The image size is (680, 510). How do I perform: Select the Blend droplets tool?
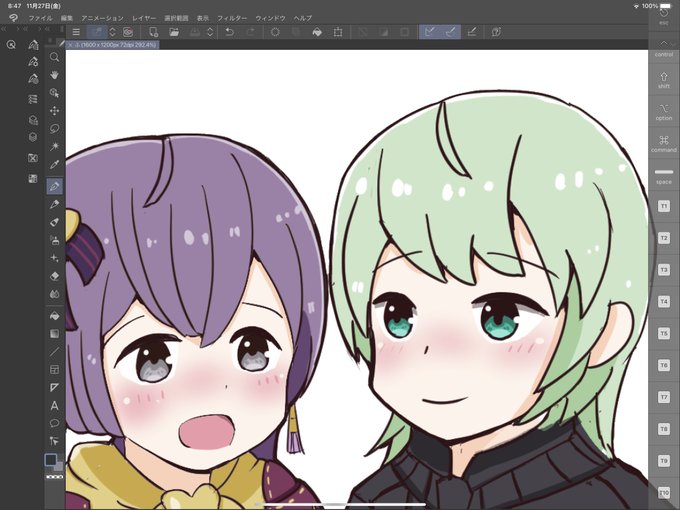tap(54, 294)
